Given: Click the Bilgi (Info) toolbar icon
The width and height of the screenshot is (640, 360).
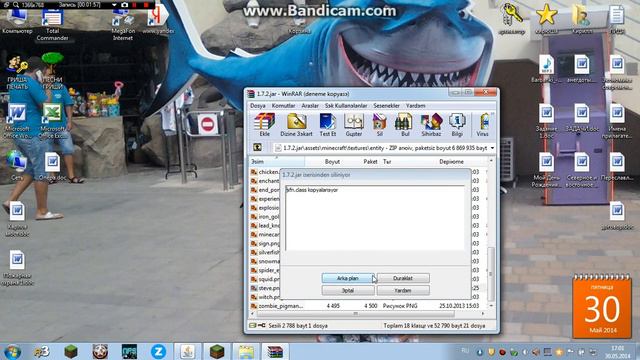Looking at the screenshot, I should click(457, 125).
